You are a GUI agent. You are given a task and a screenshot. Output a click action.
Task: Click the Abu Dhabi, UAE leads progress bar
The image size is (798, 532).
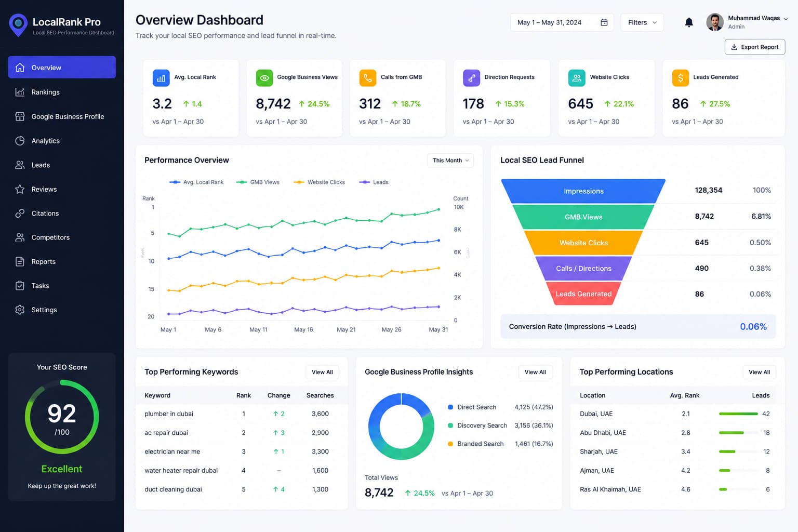(738, 433)
